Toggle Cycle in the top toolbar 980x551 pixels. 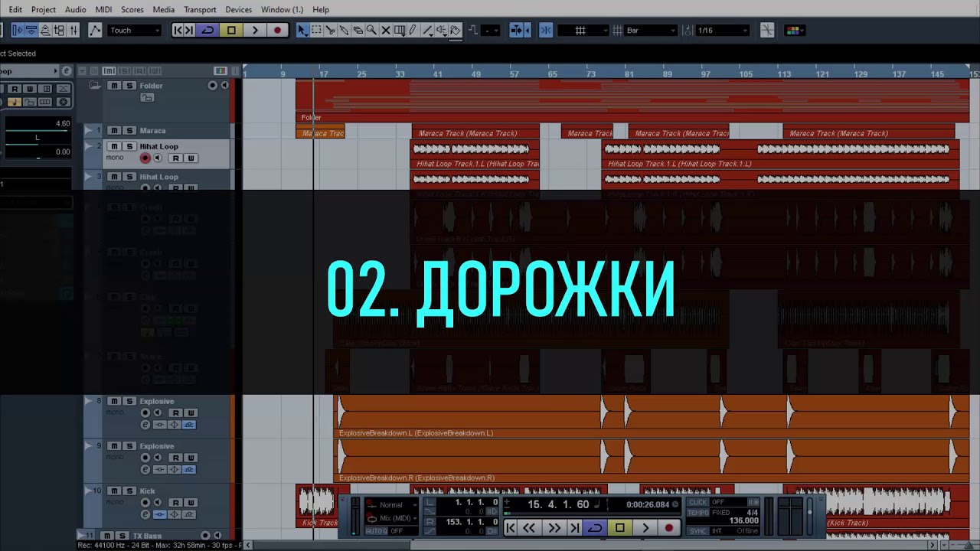coord(207,31)
